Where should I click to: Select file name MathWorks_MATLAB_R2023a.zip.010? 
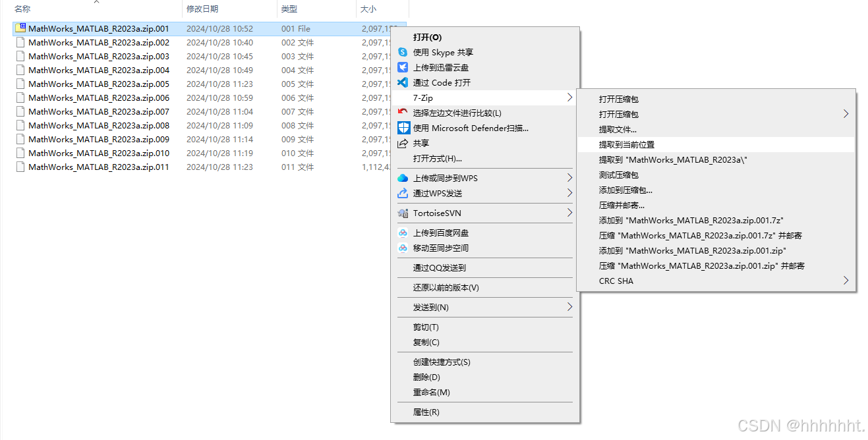point(99,153)
